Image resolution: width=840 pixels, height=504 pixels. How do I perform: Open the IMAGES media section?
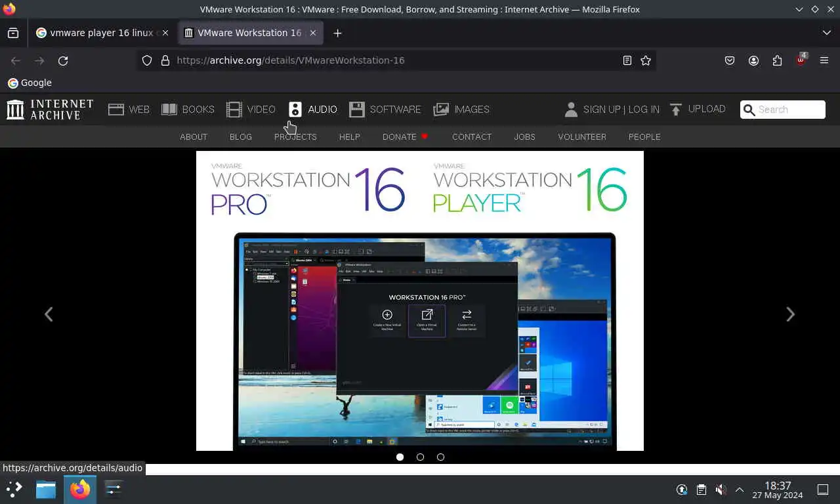point(461,110)
